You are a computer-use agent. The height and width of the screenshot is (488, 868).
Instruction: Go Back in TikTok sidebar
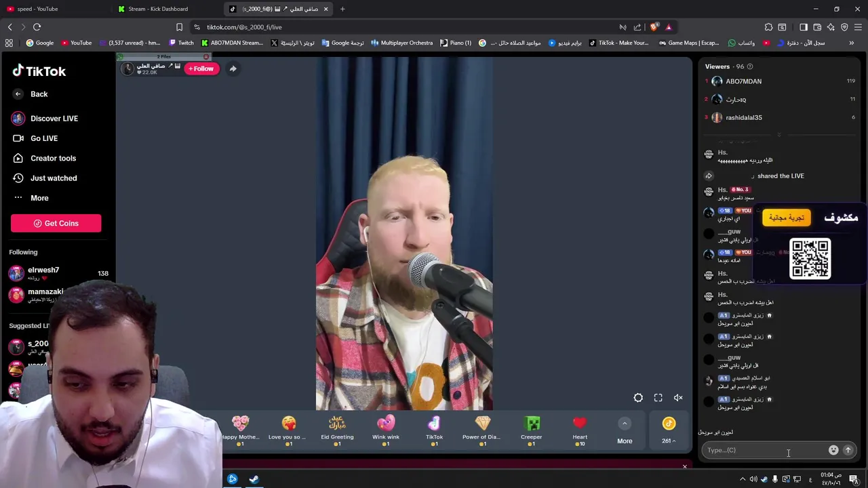[30, 94]
